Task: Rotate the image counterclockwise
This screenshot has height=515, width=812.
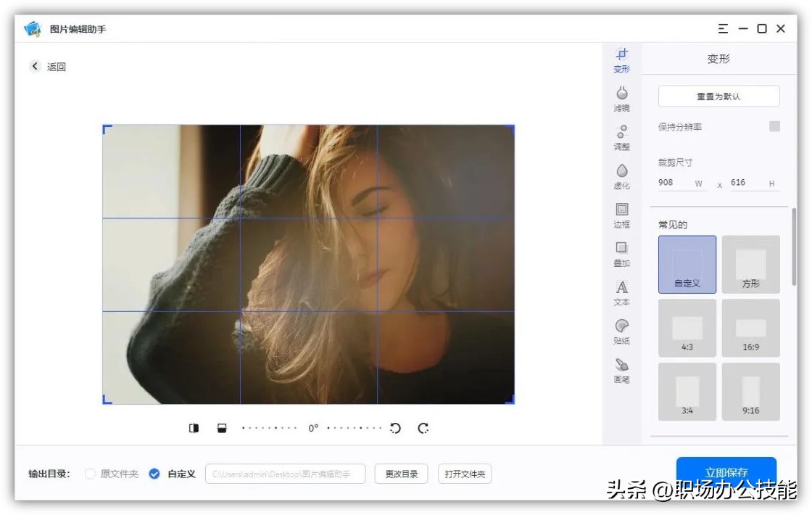Action: click(394, 428)
